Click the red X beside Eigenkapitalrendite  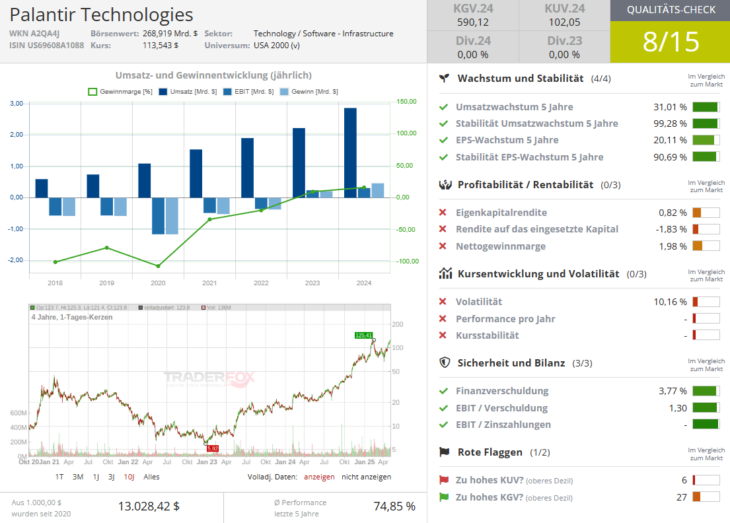click(443, 212)
